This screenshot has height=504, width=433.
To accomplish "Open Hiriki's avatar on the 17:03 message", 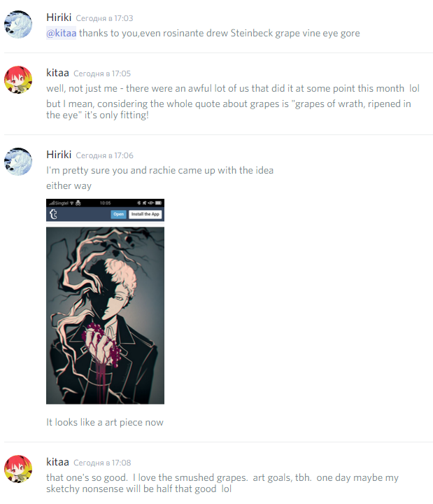I will [18, 24].
